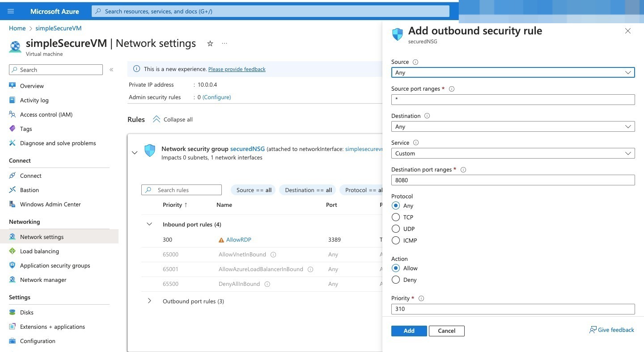
Task: Click the Destination info icon
Action: pos(427,116)
